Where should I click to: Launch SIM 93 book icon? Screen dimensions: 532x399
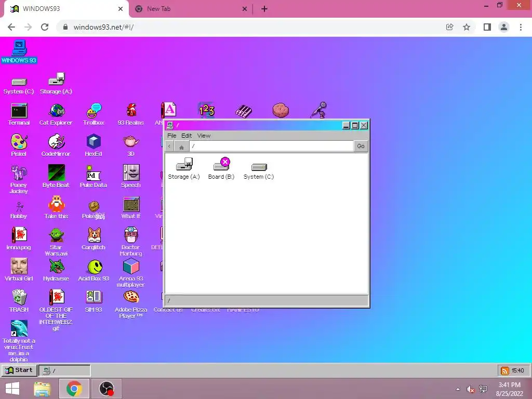94,301
